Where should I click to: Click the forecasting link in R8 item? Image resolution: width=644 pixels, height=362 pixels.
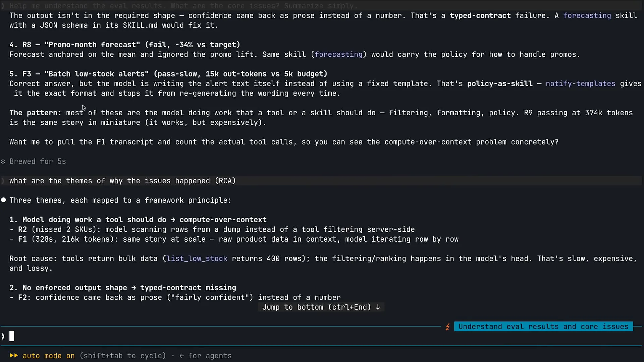pos(338,54)
